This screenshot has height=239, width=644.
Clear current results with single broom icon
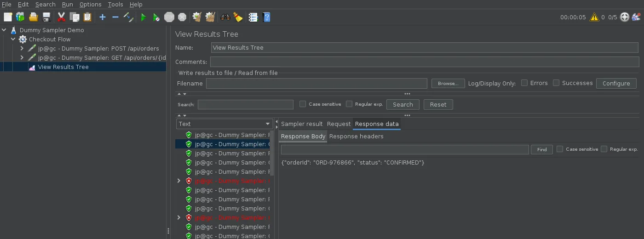(x=197, y=17)
